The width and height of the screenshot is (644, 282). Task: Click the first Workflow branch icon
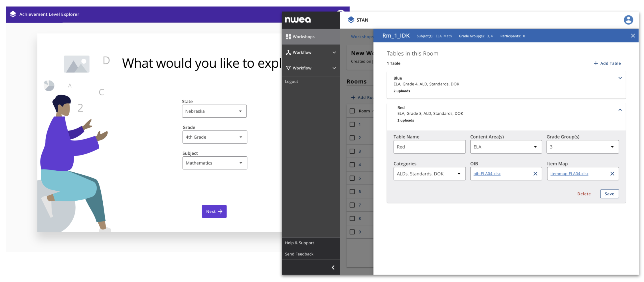coord(288,53)
